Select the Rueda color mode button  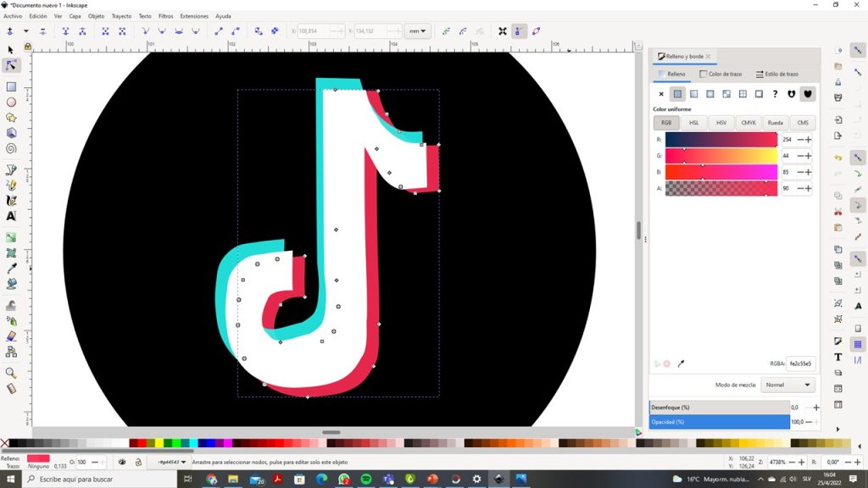(x=776, y=123)
